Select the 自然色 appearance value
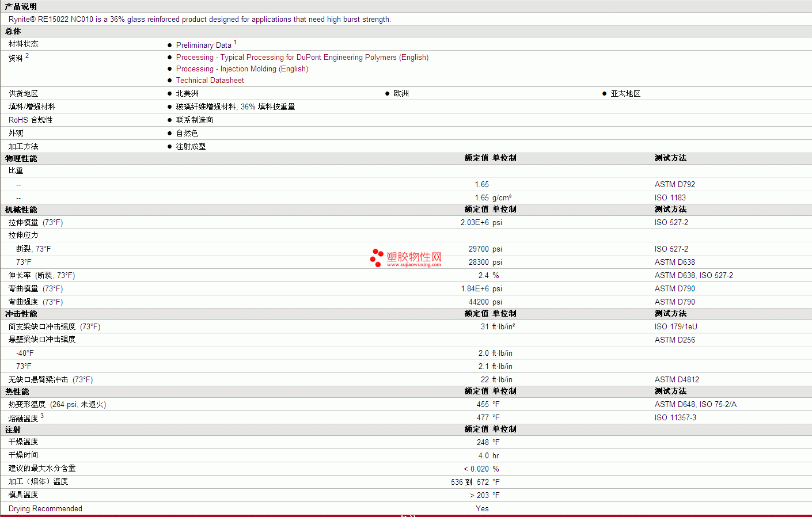812x517 pixels. tap(187, 133)
